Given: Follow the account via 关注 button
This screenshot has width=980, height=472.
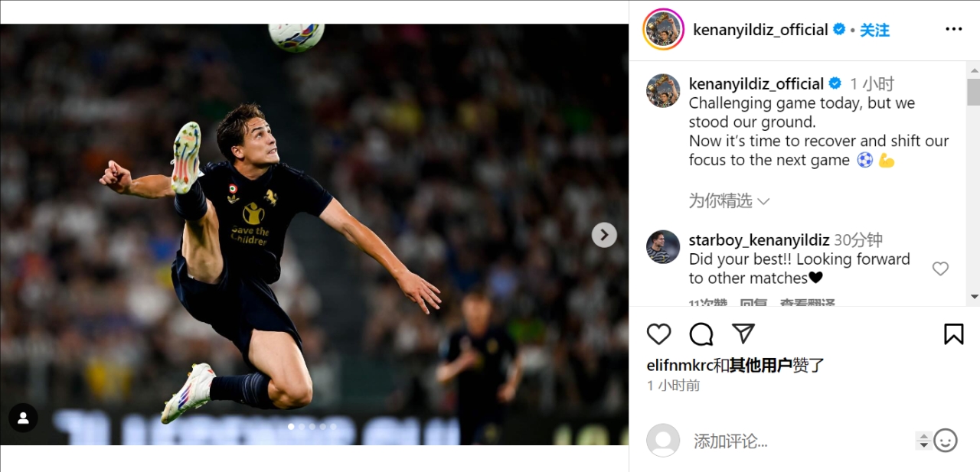Looking at the screenshot, I should [x=874, y=30].
